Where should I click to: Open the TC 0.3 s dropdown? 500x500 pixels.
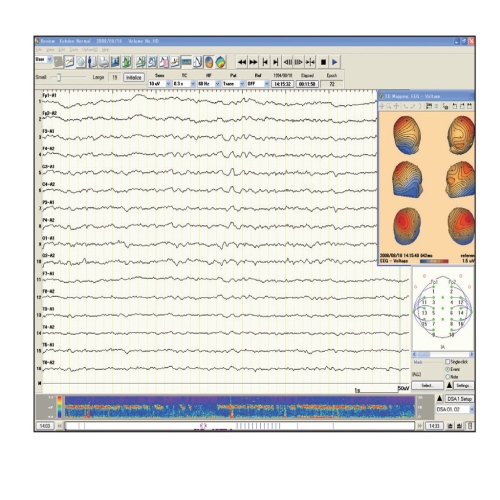point(184,84)
